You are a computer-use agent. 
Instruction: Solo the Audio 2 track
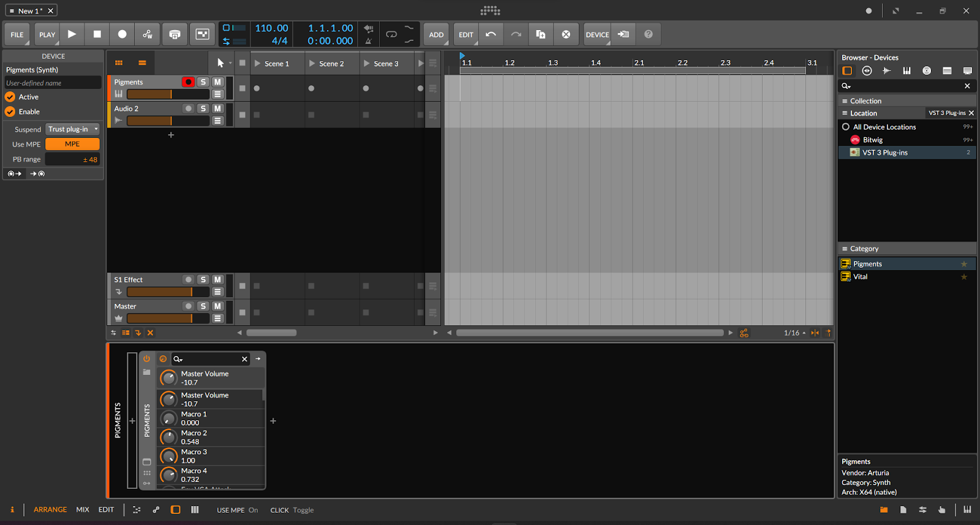coord(203,108)
